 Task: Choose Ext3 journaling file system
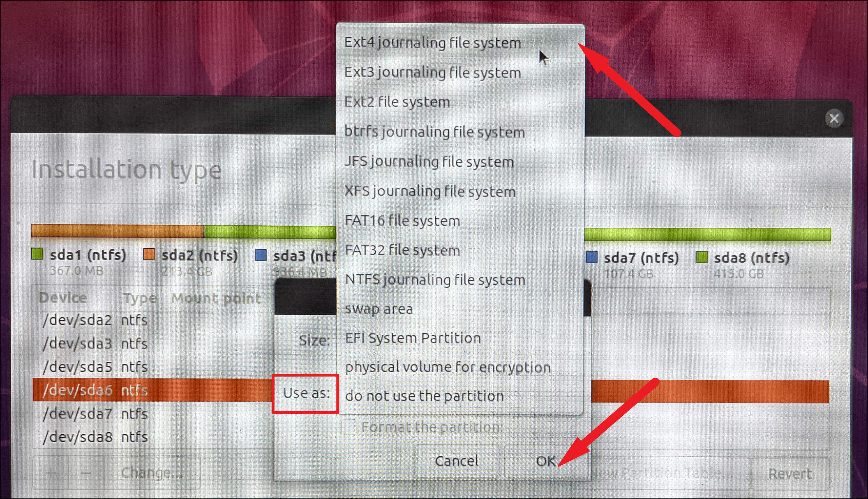[x=460, y=72]
